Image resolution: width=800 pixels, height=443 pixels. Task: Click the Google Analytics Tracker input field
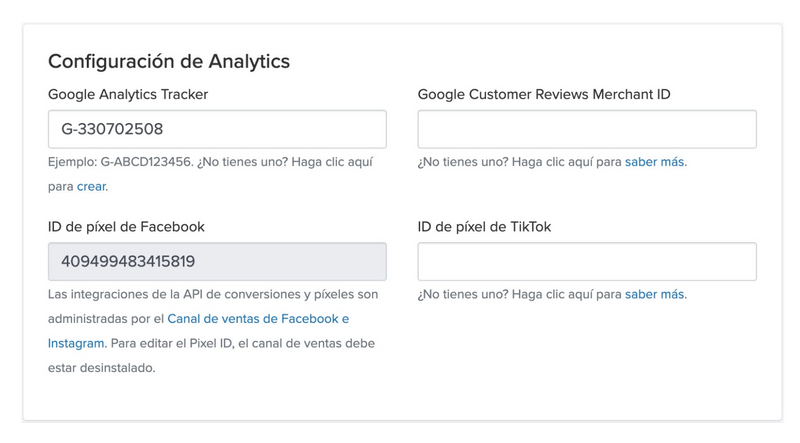[216, 129]
